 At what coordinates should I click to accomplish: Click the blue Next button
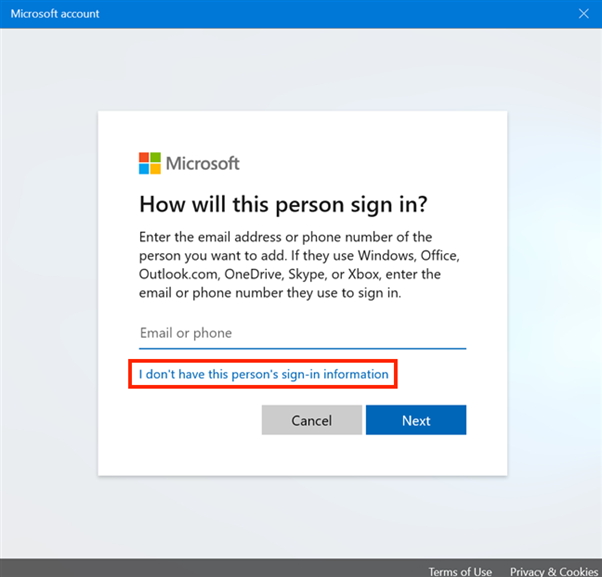click(416, 420)
